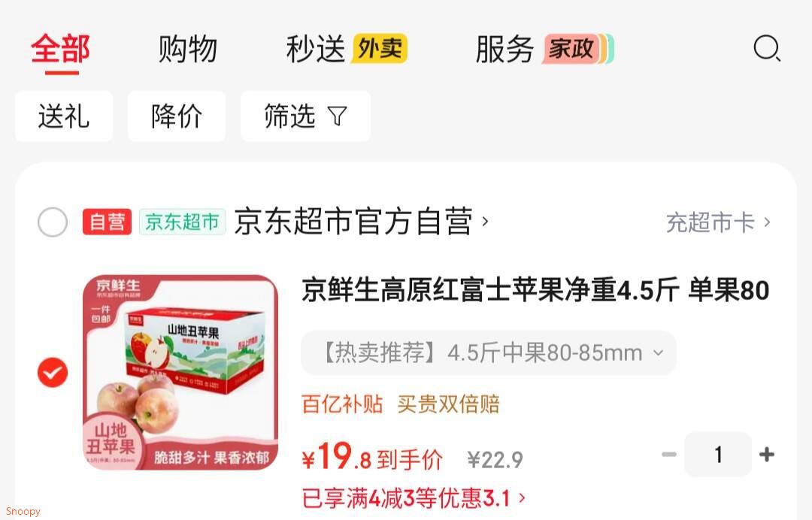Select the 京东超市官方自营 store radio circle
Image resolution: width=812 pixels, height=520 pixels.
(53, 222)
